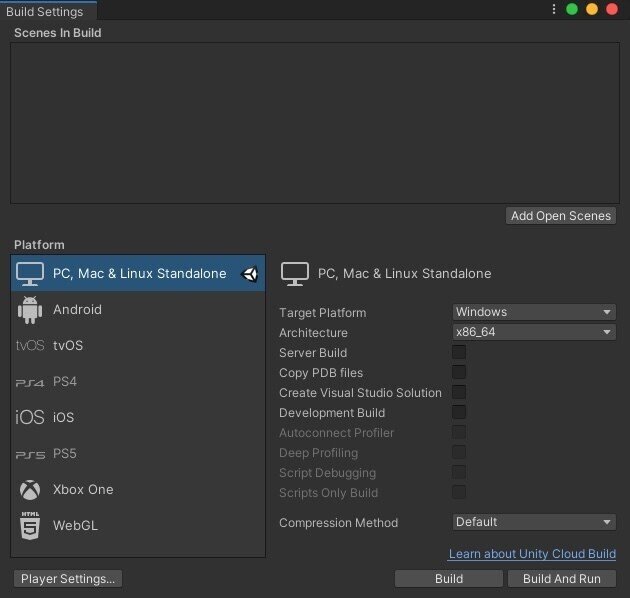Click the PC, Mac & Linux Standalone settings title

click(404, 274)
